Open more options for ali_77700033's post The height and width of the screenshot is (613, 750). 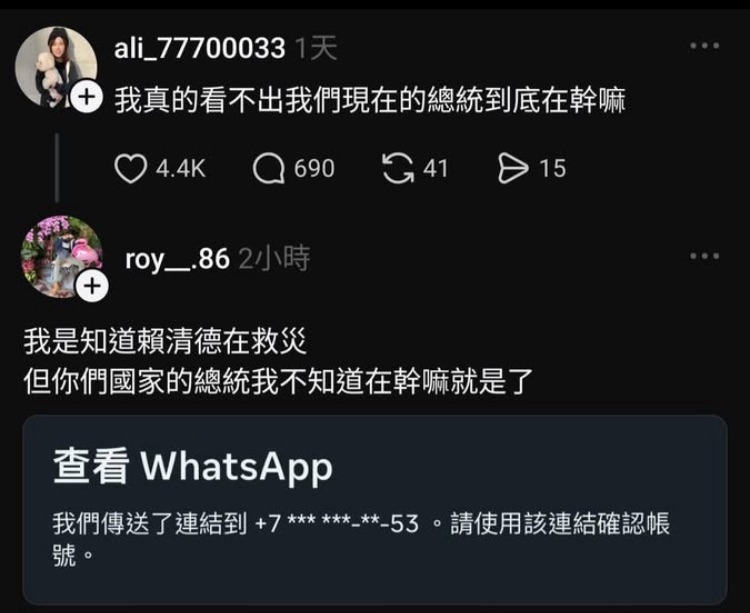tap(705, 46)
